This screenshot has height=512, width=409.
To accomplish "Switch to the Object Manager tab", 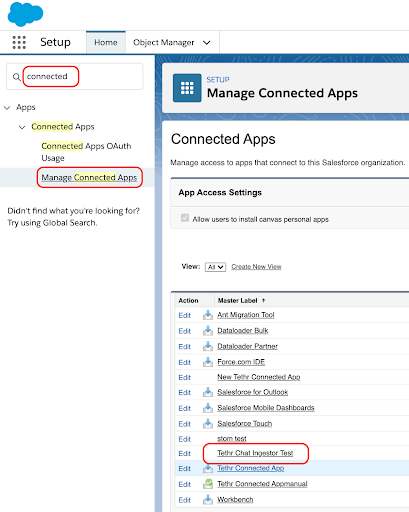I will pyautogui.click(x=164, y=42).
